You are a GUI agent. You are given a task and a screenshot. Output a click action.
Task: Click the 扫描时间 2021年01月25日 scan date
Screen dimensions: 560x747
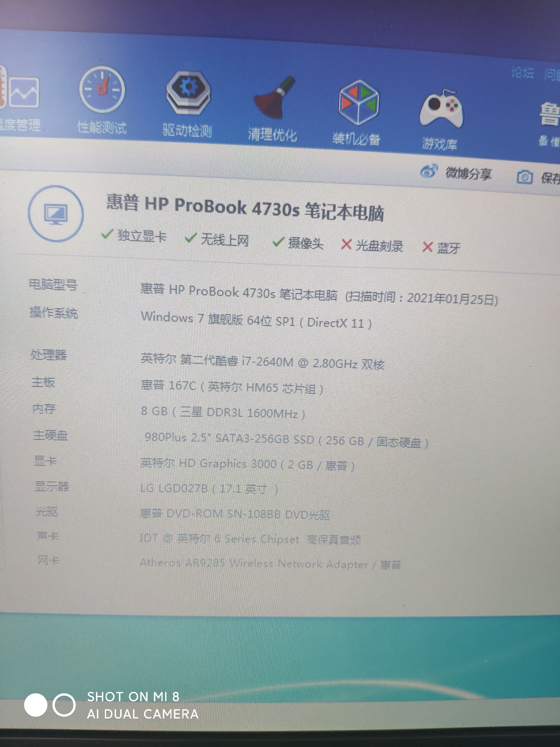(x=421, y=298)
